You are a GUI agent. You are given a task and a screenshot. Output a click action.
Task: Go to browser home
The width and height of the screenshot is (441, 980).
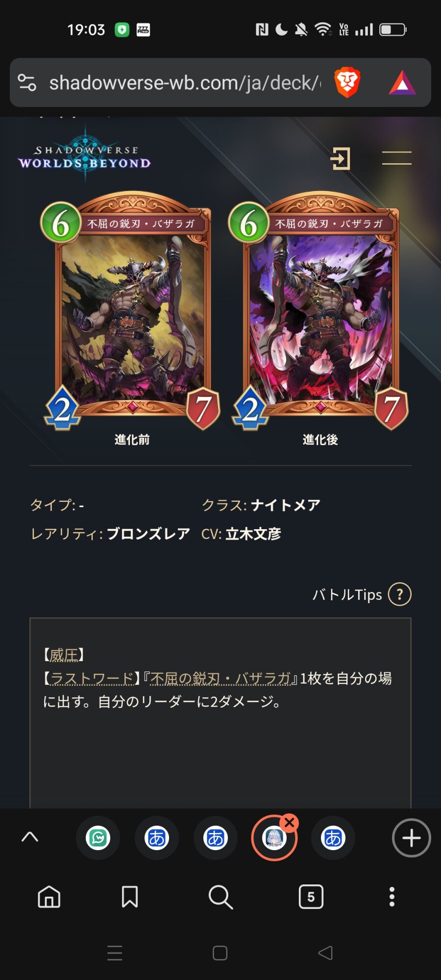coord(49,897)
